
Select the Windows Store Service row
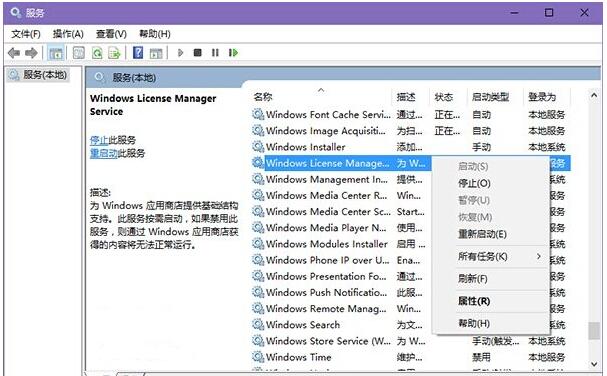point(411,341)
